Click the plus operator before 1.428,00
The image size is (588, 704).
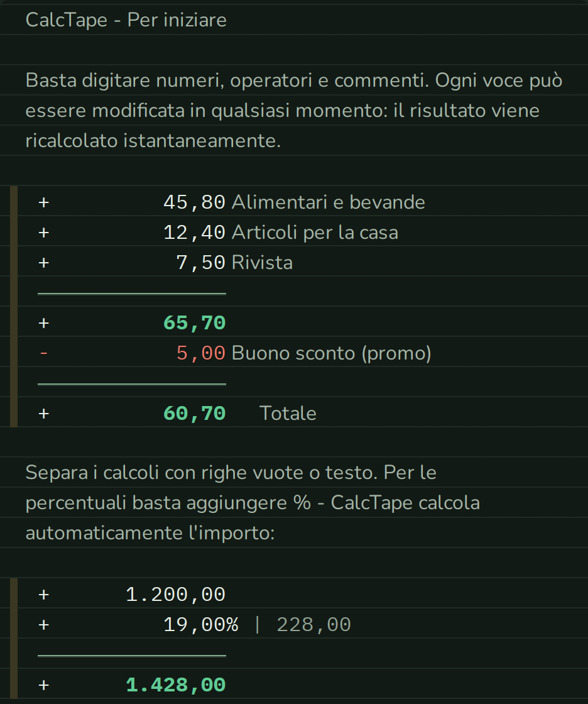click(x=43, y=685)
